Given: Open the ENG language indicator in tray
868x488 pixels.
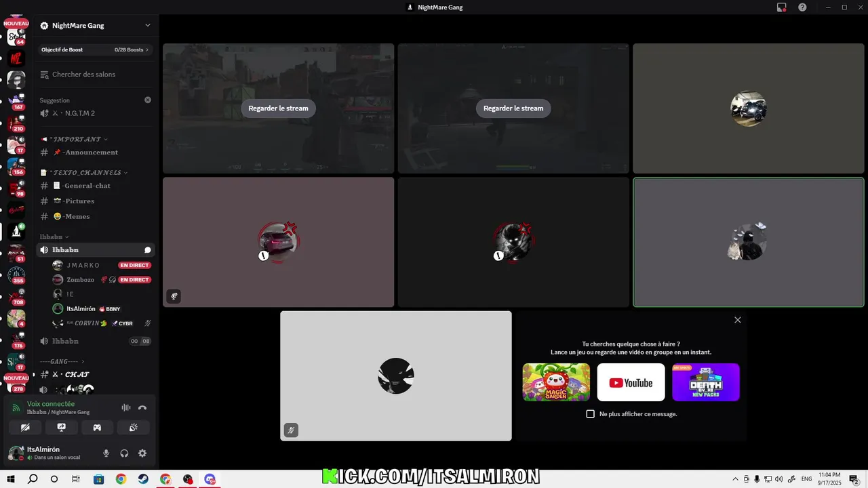Looking at the screenshot, I should tap(807, 479).
